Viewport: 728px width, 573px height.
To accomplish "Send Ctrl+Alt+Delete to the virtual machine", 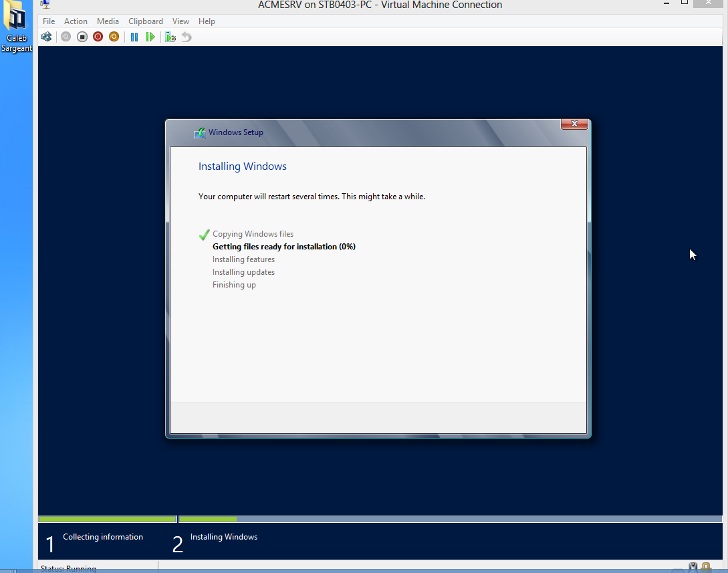I will [x=46, y=37].
